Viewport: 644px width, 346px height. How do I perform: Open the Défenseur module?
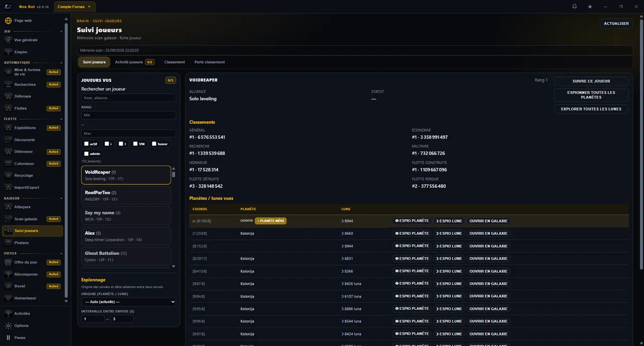pos(33,151)
